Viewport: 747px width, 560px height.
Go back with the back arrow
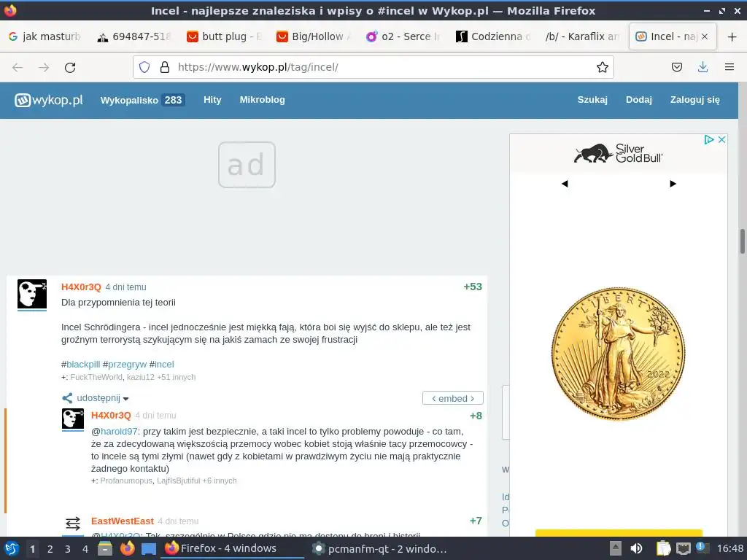18,68
